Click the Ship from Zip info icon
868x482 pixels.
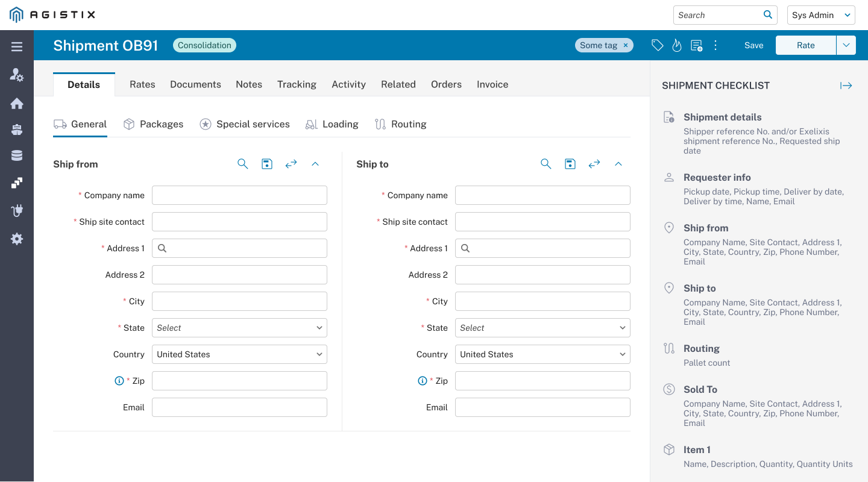click(119, 381)
